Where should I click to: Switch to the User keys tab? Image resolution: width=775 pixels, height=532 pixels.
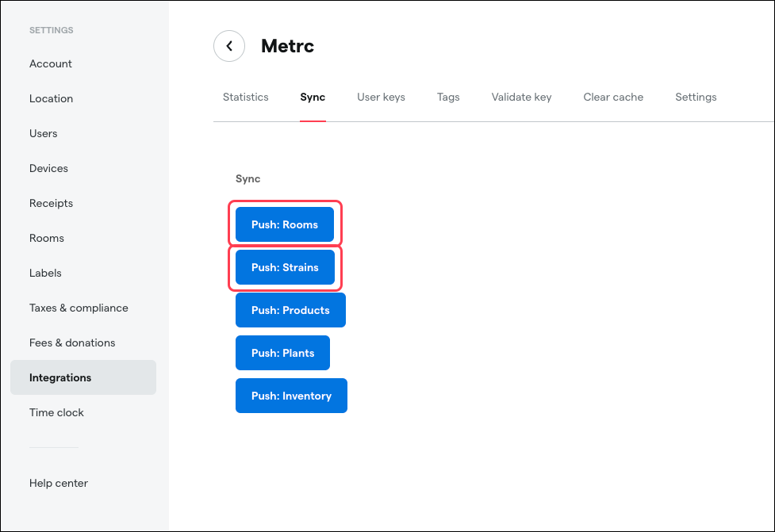(381, 97)
